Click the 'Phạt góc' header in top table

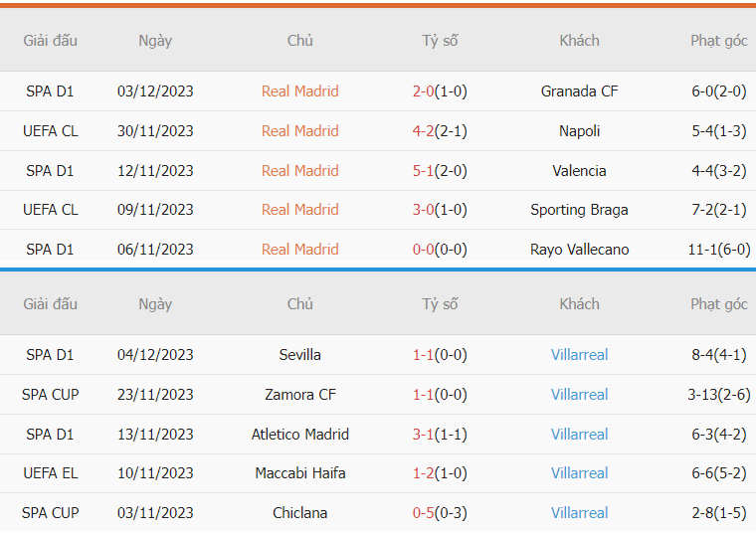[719, 41]
